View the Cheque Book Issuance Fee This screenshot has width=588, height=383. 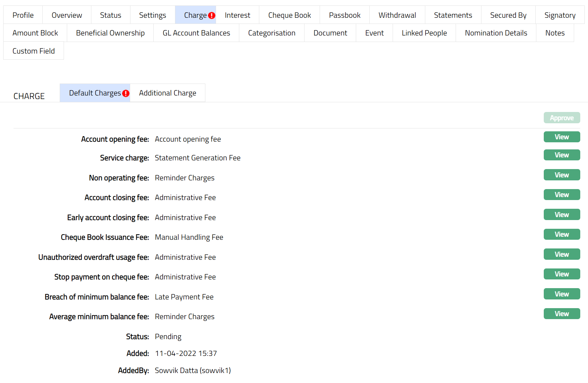pyautogui.click(x=562, y=234)
